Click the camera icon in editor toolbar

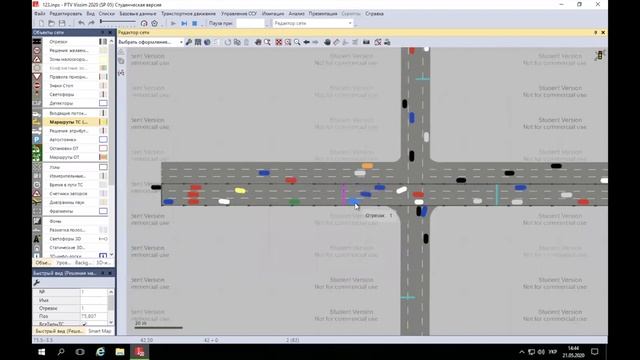[366, 42]
